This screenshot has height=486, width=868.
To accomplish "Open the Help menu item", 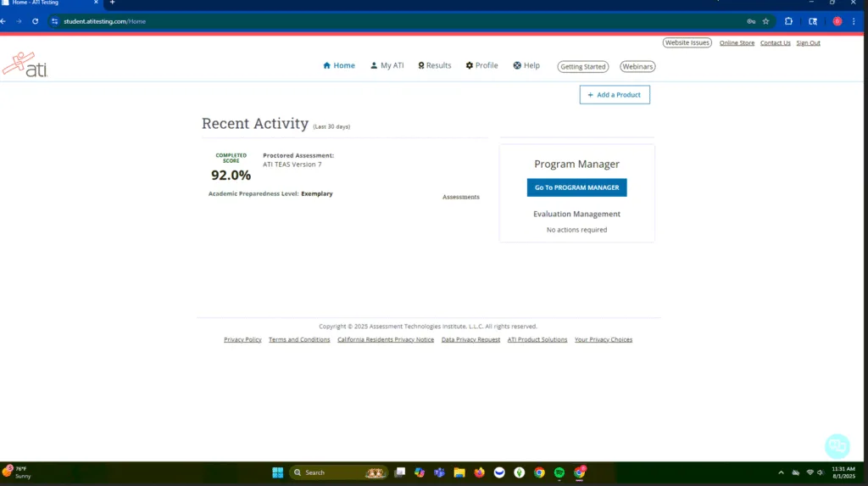I will (526, 65).
